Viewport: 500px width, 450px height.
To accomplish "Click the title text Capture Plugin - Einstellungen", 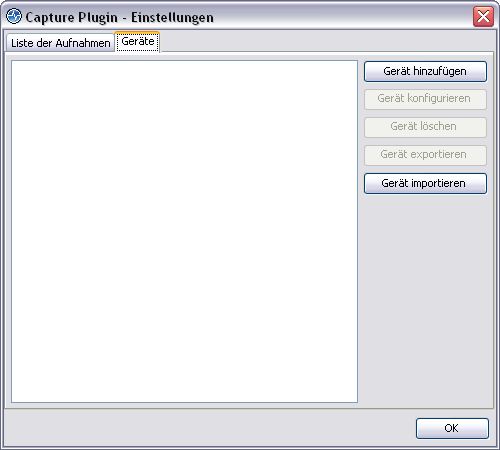I will (119, 17).
